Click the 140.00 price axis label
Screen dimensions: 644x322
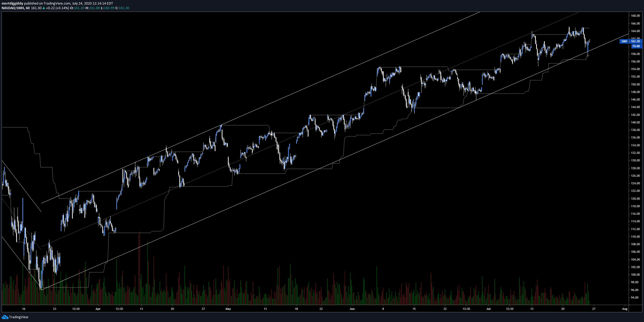635,122
